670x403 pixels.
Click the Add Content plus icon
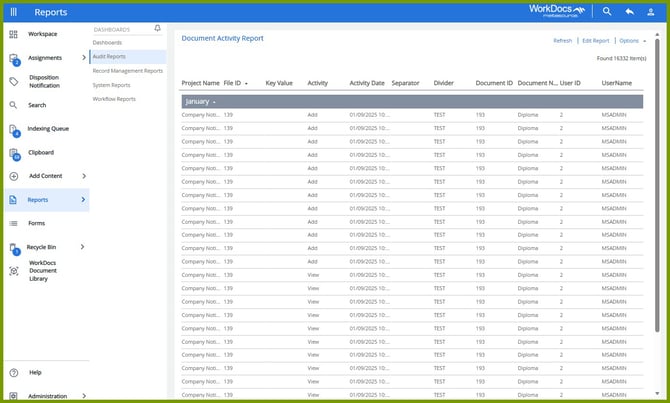(14, 176)
